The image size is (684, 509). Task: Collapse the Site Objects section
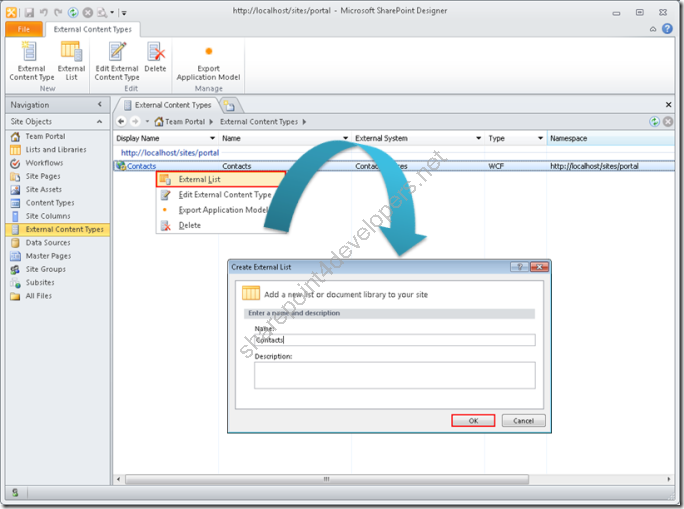pos(99,122)
